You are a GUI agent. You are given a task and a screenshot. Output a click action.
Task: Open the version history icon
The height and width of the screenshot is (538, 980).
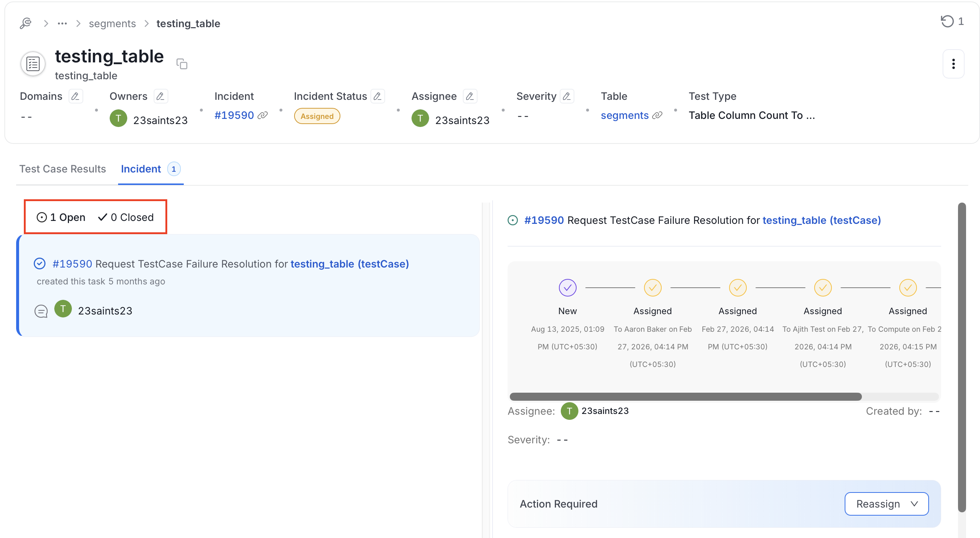(947, 21)
